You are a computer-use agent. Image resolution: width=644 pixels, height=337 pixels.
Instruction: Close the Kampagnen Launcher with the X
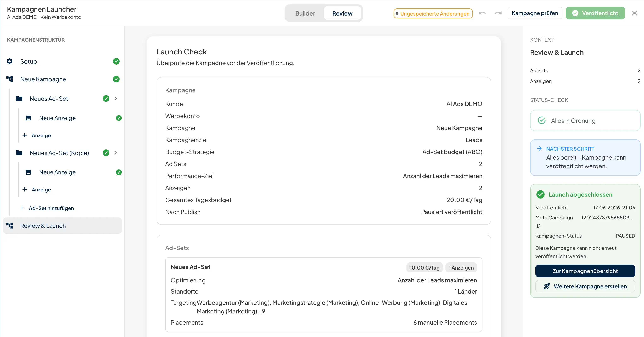[x=634, y=13]
